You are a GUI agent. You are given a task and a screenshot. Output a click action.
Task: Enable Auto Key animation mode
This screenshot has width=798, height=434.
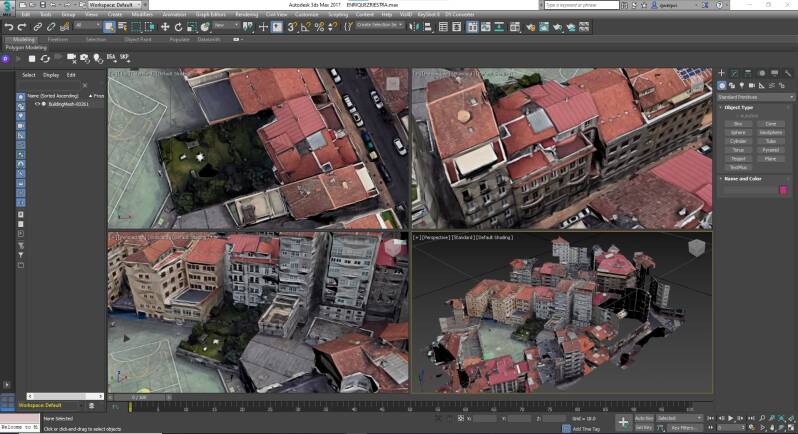click(642, 417)
